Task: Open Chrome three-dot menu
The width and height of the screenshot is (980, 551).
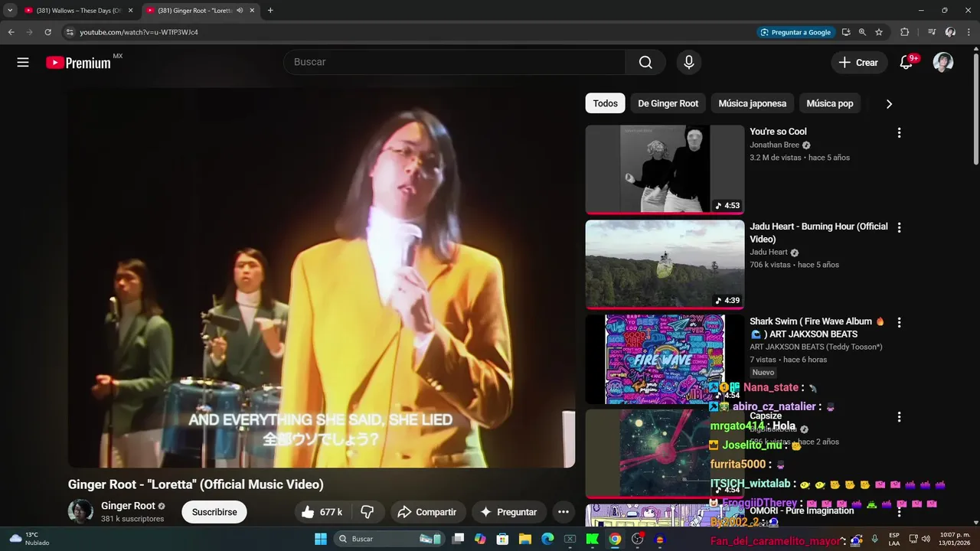Action: 969,32
